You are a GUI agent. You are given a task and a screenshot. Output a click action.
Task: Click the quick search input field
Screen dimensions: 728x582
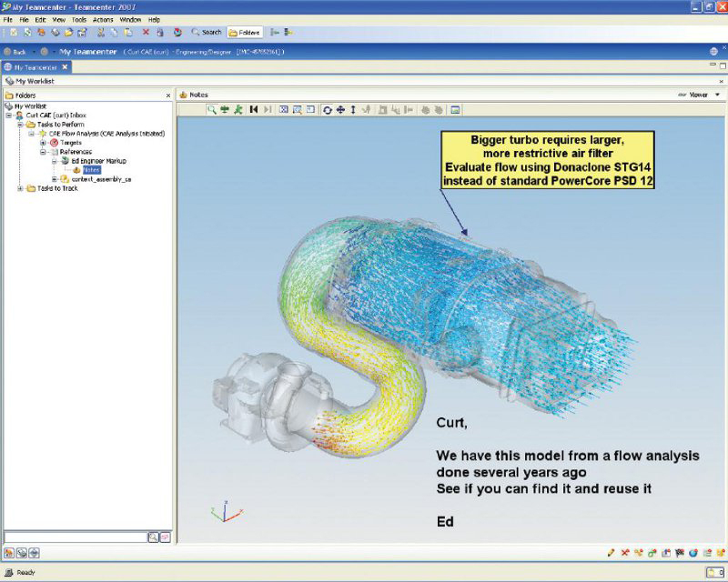pyautogui.click(x=76, y=537)
